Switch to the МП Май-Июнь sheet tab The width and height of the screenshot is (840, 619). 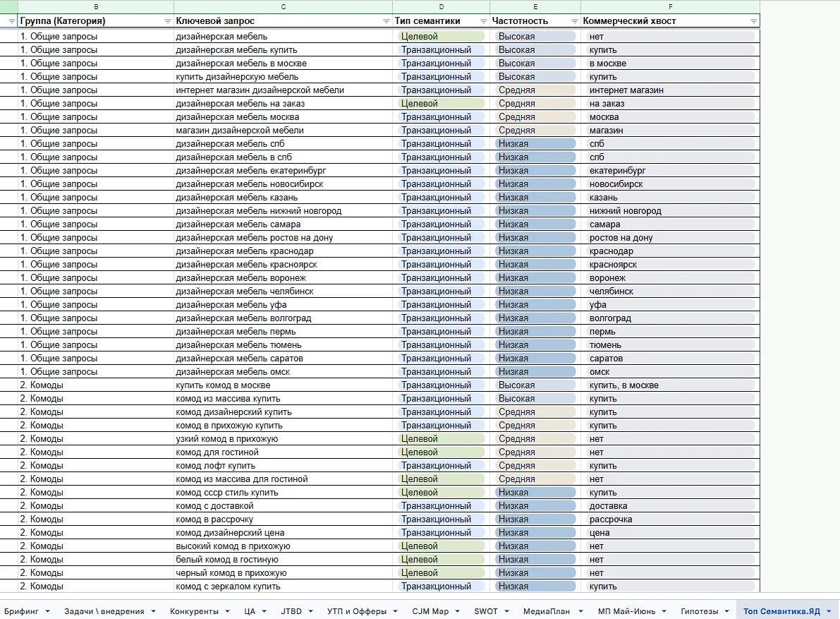click(626, 611)
